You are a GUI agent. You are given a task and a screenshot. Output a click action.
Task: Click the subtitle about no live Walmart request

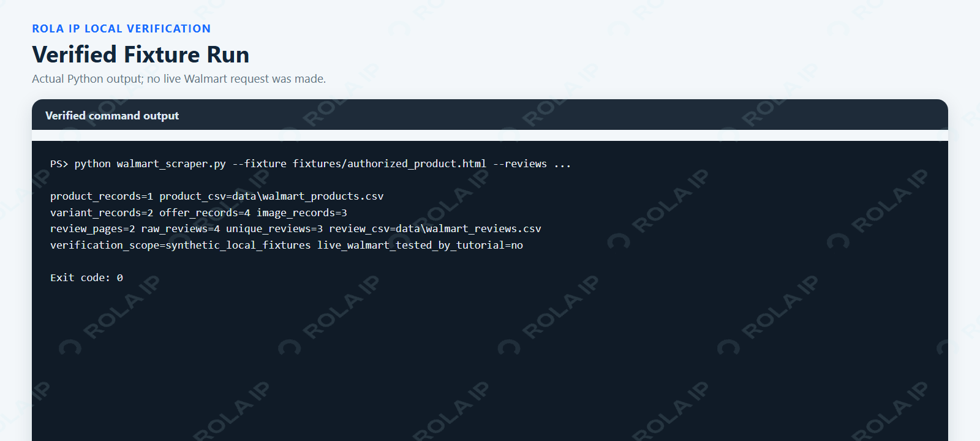click(179, 79)
